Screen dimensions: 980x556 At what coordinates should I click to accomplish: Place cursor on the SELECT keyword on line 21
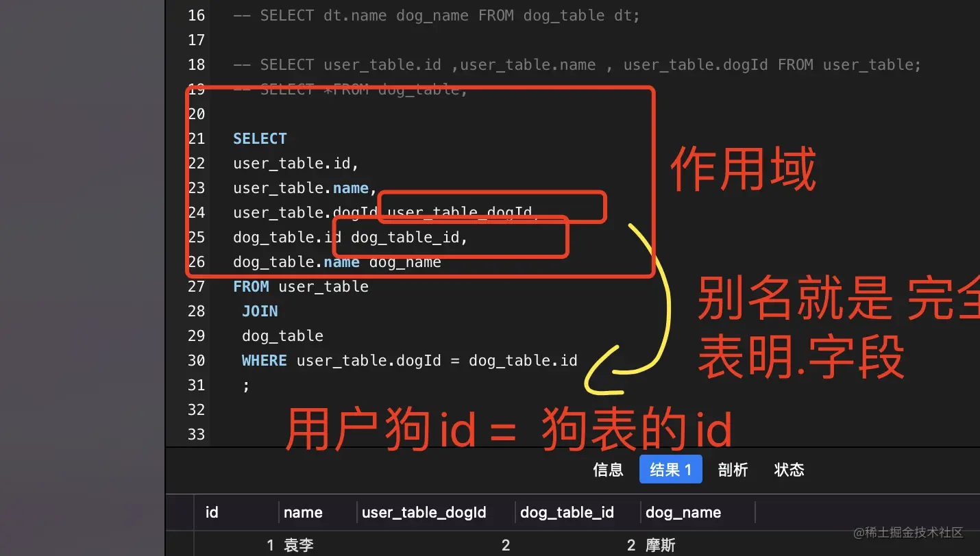pos(260,138)
